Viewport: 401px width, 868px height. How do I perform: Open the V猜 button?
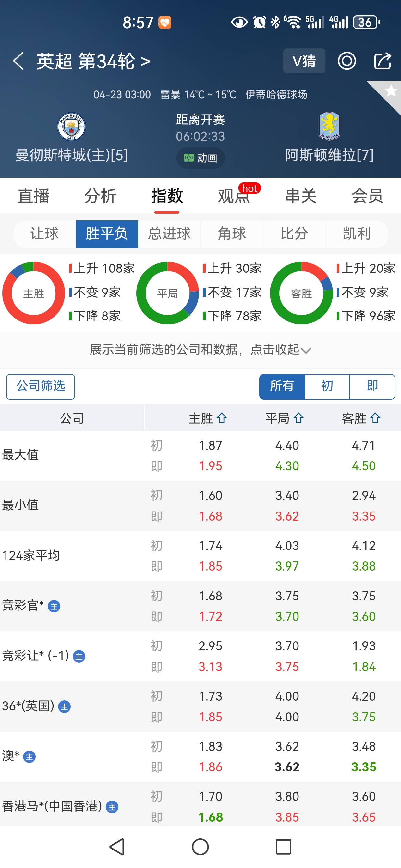coord(304,61)
